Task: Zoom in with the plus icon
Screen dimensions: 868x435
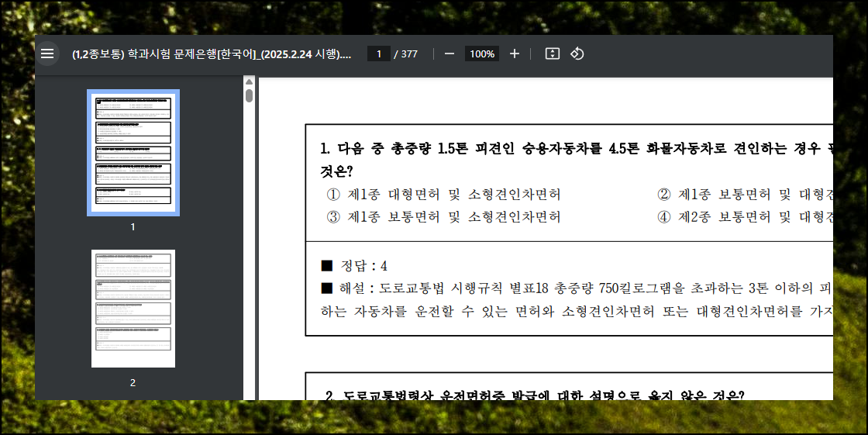Action: 515,54
